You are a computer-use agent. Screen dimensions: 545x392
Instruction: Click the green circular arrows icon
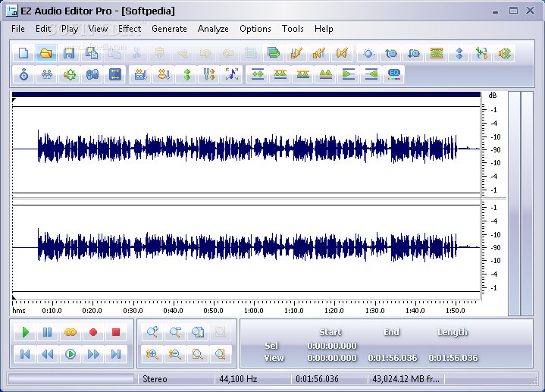pyautogui.click(x=70, y=74)
